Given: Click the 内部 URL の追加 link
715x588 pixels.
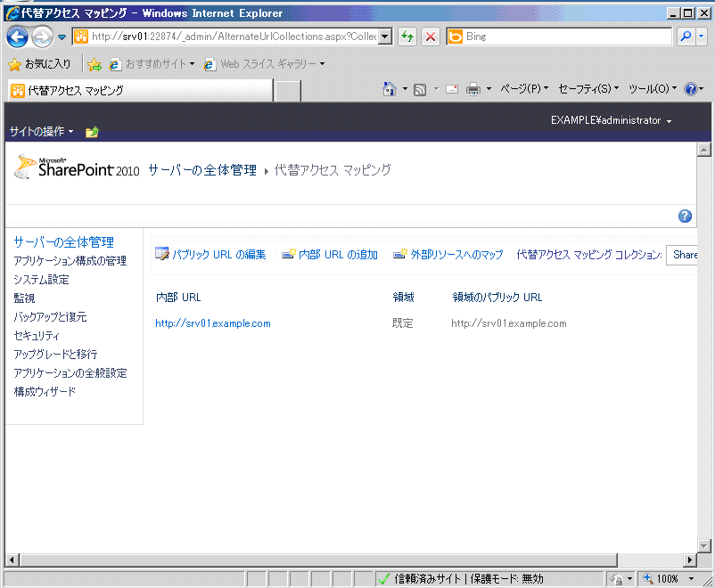Looking at the screenshot, I should tap(330, 254).
